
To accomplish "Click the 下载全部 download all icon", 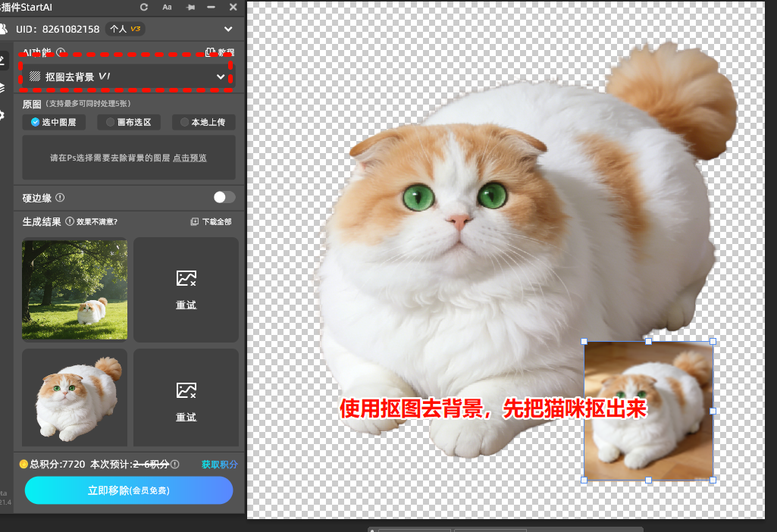I will point(195,222).
